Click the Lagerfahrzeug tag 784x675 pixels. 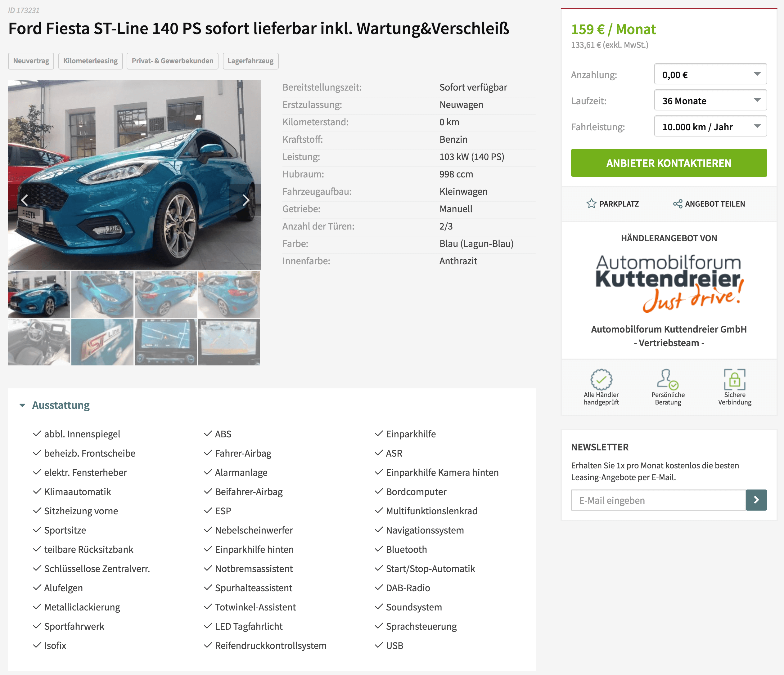250,61
